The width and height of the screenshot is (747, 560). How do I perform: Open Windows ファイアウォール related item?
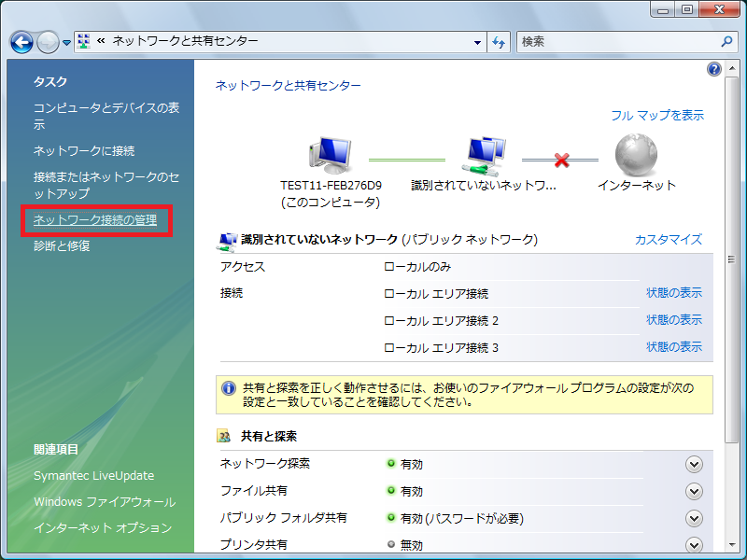(x=104, y=502)
